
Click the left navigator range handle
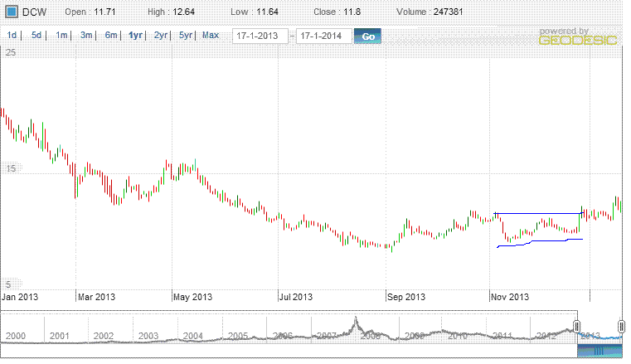pos(577,326)
